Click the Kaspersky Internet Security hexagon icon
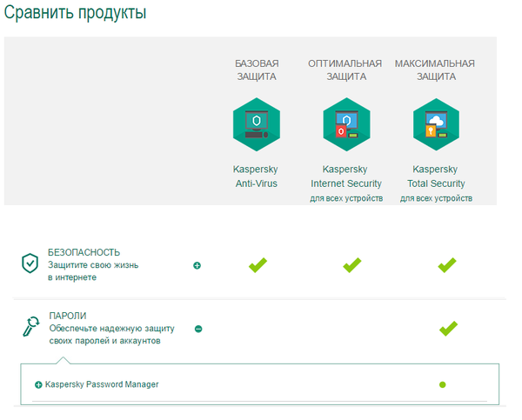 click(x=346, y=124)
